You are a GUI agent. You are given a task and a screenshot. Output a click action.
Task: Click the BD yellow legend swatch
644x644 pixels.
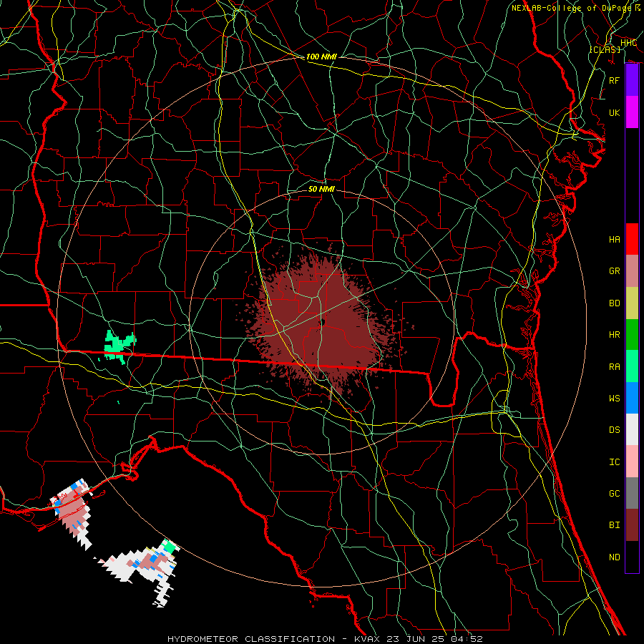[632, 303]
